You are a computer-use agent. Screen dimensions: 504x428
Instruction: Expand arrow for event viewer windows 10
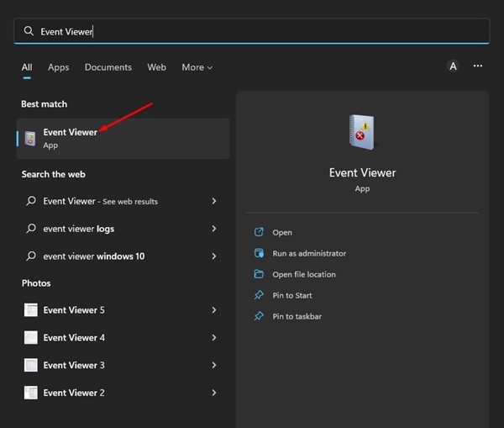[214, 256]
